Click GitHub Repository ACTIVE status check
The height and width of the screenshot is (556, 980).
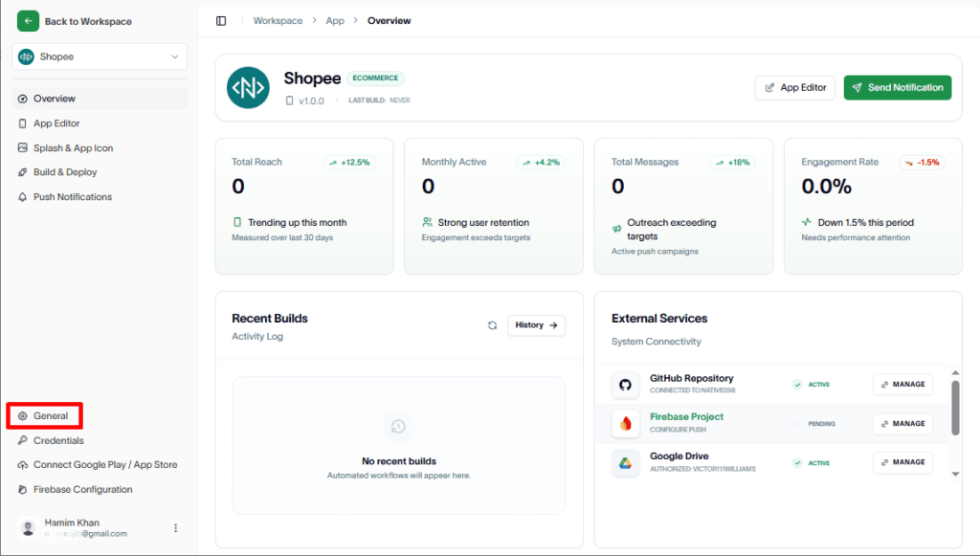(797, 385)
